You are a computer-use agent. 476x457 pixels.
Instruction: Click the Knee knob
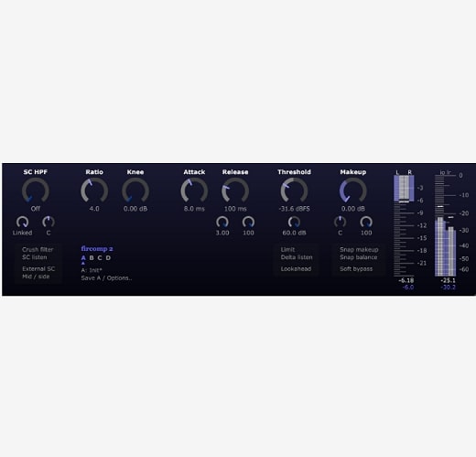(135, 190)
